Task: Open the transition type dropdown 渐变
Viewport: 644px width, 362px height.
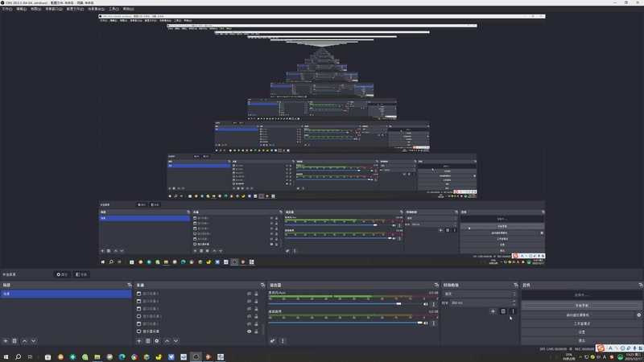Action: click(479, 294)
